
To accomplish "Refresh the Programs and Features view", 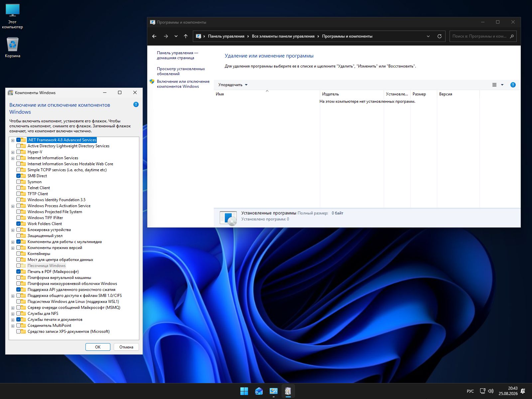I will point(439,36).
